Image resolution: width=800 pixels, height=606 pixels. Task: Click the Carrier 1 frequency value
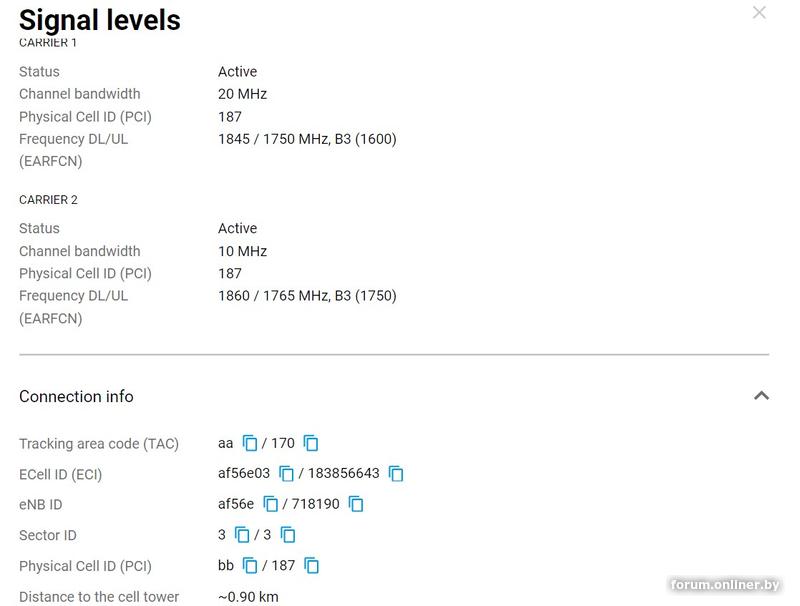point(307,139)
